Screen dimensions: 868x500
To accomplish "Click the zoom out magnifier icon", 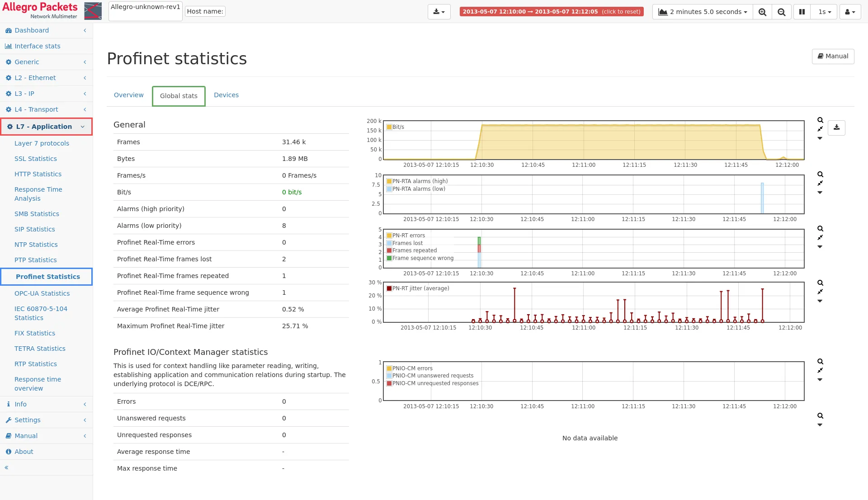I will [782, 12].
